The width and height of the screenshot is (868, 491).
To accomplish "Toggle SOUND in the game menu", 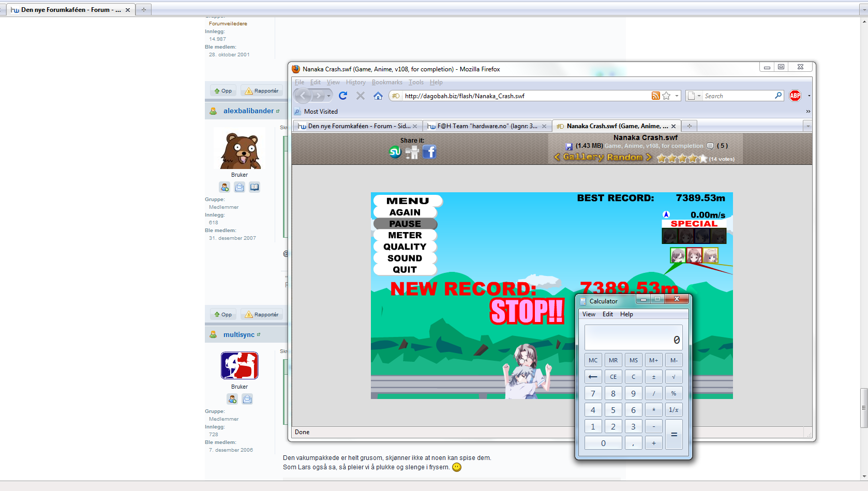I will (405, 258).
